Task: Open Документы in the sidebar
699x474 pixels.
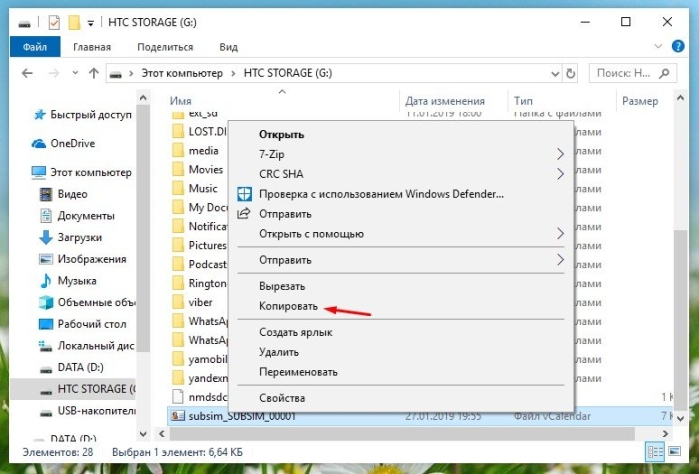Action: [77, 216]
